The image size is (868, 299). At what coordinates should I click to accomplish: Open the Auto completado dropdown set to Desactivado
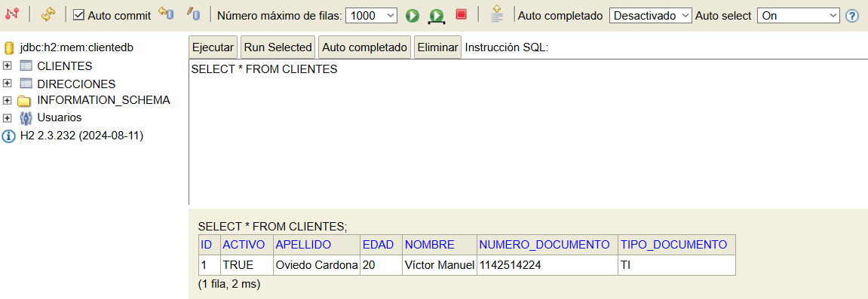pyautogui.click(x=651, y=16)
